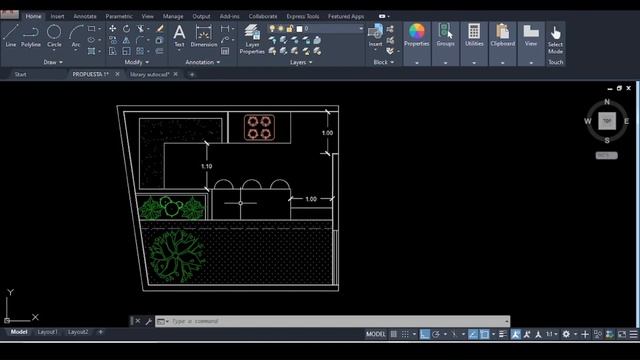Click the MODEL space button in status bar

click(376, 334)
